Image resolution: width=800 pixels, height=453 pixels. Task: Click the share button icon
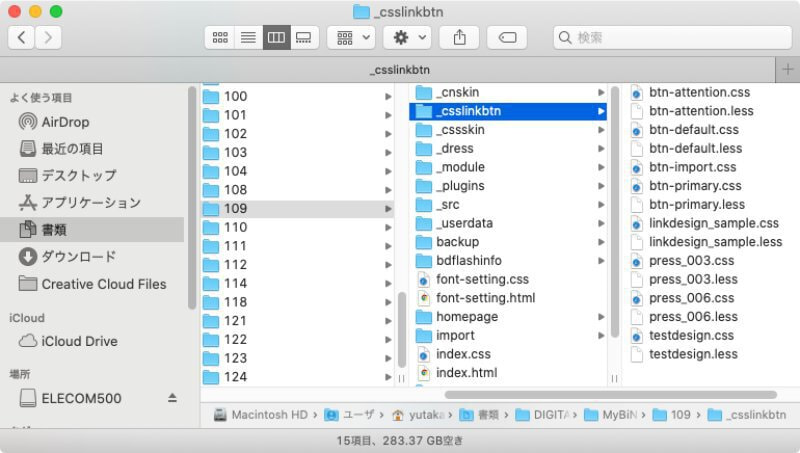point(459,37)
